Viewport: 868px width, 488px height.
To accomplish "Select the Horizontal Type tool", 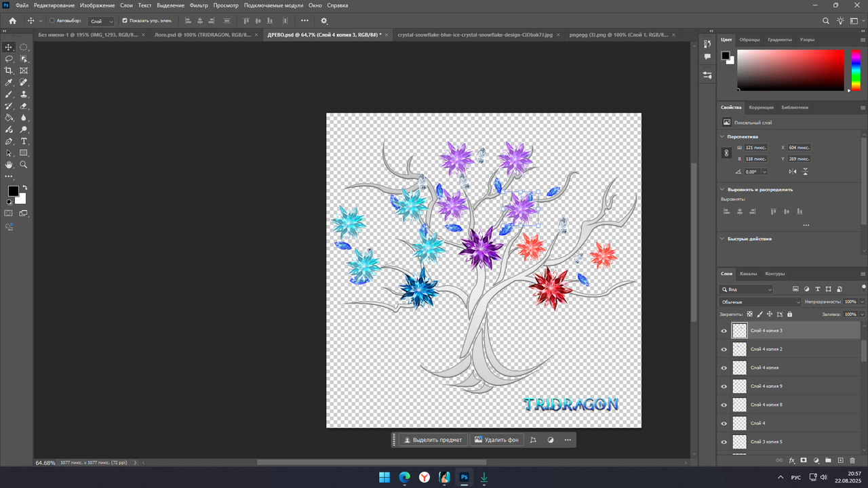I will pyautogui.click(x=24, y=141).
